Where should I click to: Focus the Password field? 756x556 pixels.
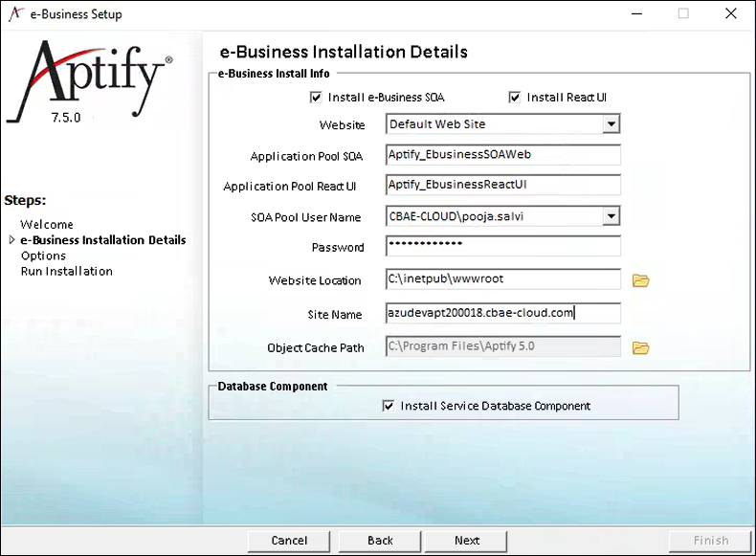(502, 246)
